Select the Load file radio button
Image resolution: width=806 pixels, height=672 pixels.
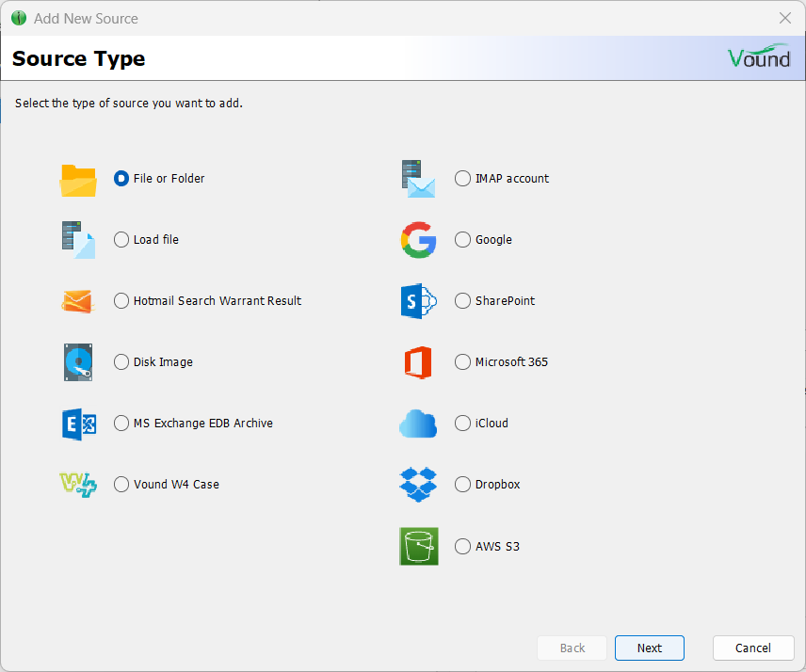[x=121, y=239]
